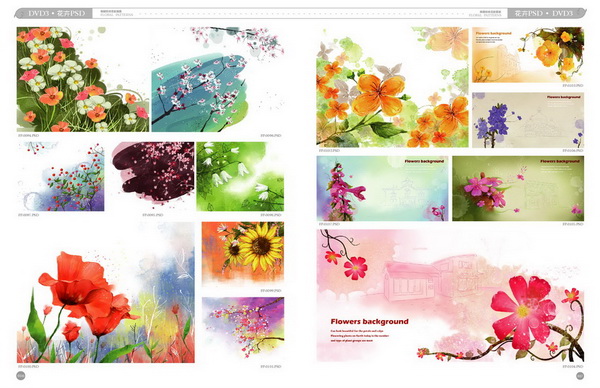Click the file name label under the sunflower image
600x388 pixels.
[271, 290]
